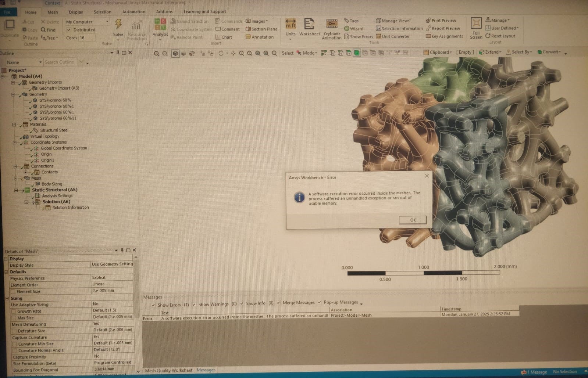Open the Worksheet icon
The image size is (588, 378).
pyautogui.click(x=309, y=24)
